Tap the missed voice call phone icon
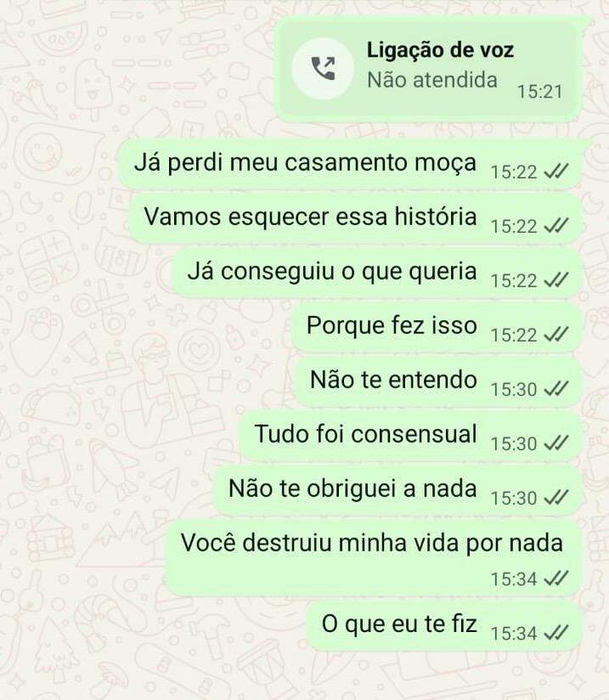Screen dimensions: 609x700 pyautogui.click(x=323, y=69)
